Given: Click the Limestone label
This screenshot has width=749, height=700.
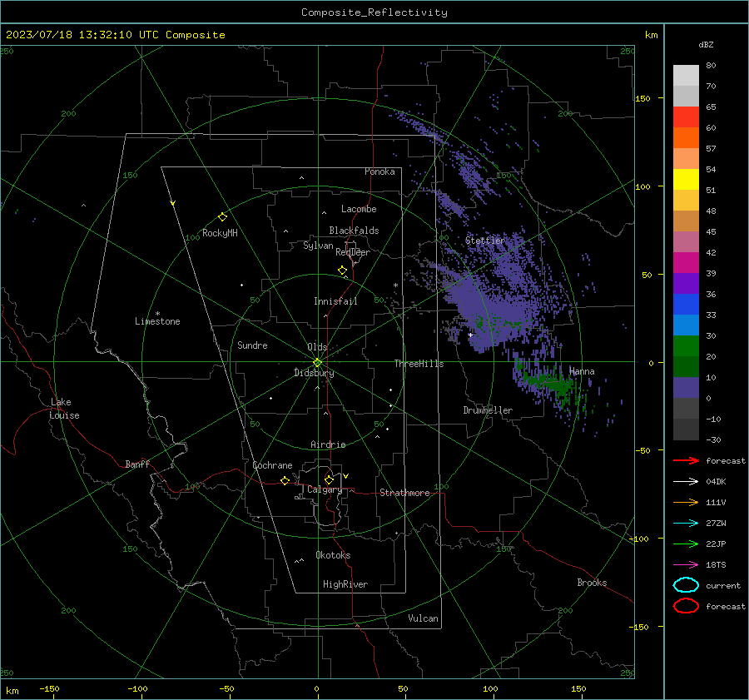Looking at the screenshot, I should (x=157, y=321).
